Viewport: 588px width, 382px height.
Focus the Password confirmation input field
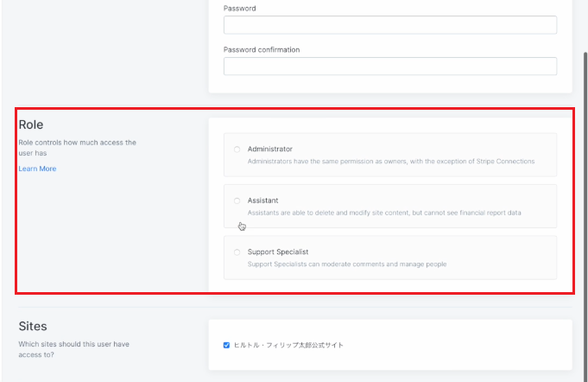390,67
